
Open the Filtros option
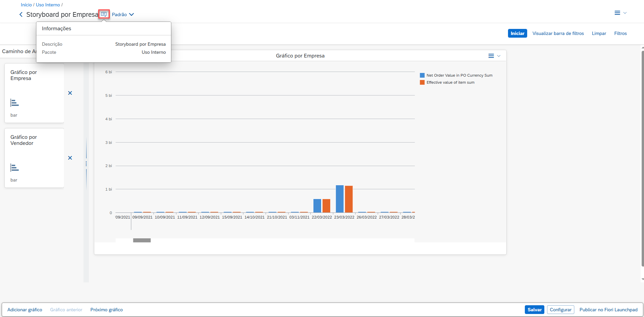coord(620,33)
